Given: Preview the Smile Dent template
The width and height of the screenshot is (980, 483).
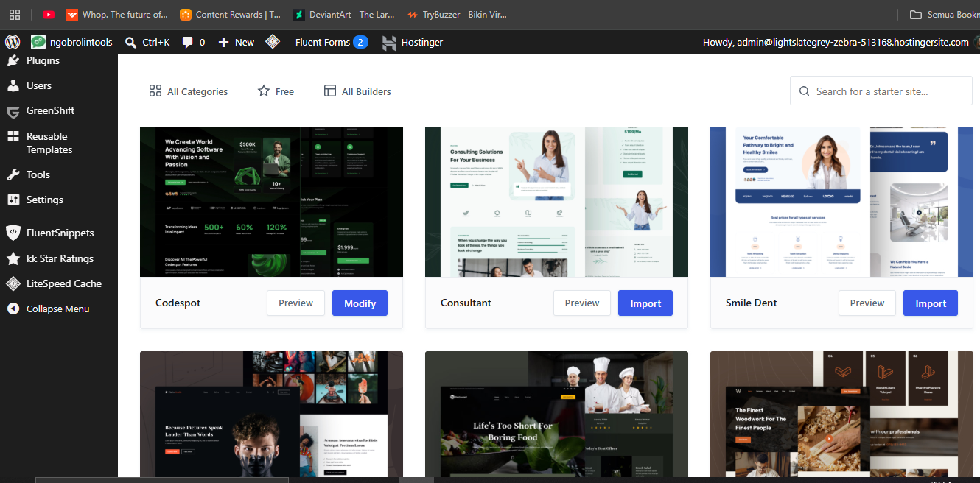Looking at the screenshot, I should pos(867,303).
